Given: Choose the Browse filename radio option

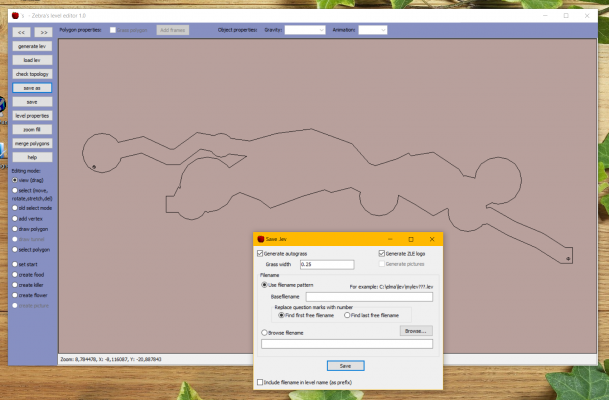Looking at the screenshot, I should pos(264,332).
